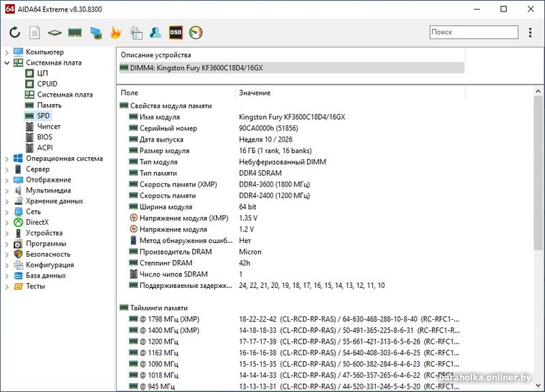Screen dimensions: 545x392
Task: Open the OSD panel icon
Action: point(176,33)
